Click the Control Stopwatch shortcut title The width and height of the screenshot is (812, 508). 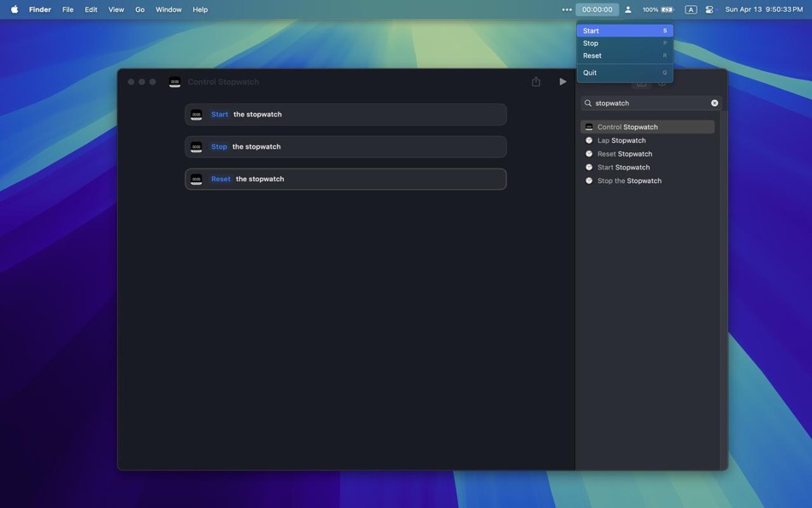pyautogui.click(x=223, y=82)
